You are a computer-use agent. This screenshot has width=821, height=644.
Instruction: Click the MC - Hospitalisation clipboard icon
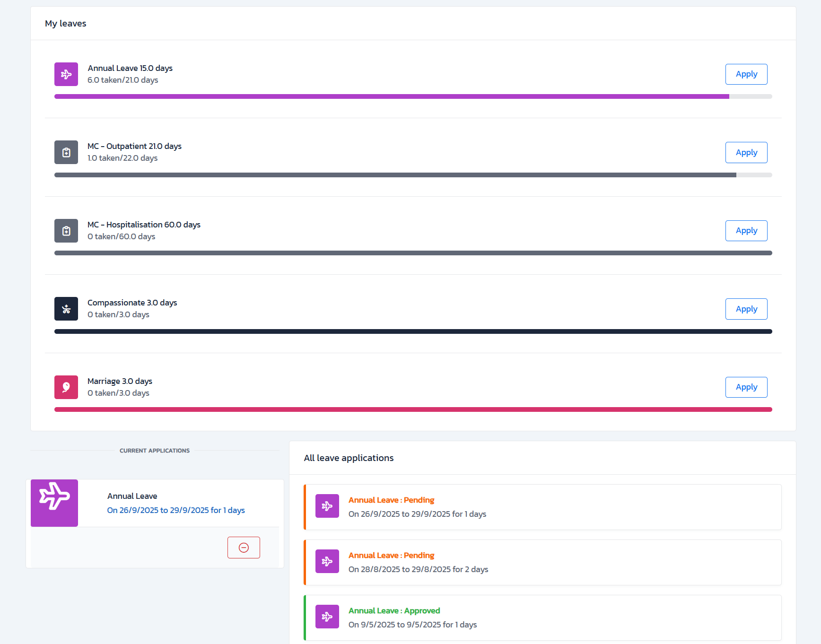(66, 231)
